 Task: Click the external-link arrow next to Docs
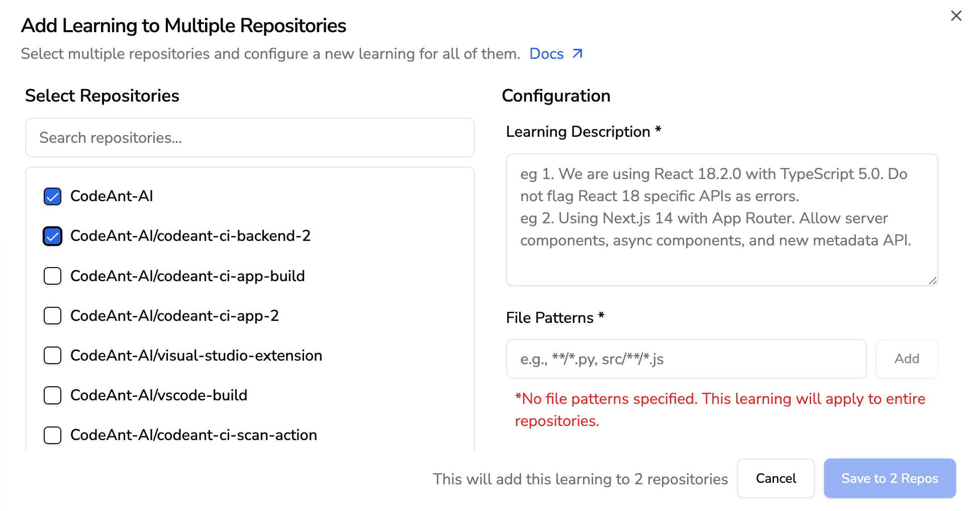(577, 53)
